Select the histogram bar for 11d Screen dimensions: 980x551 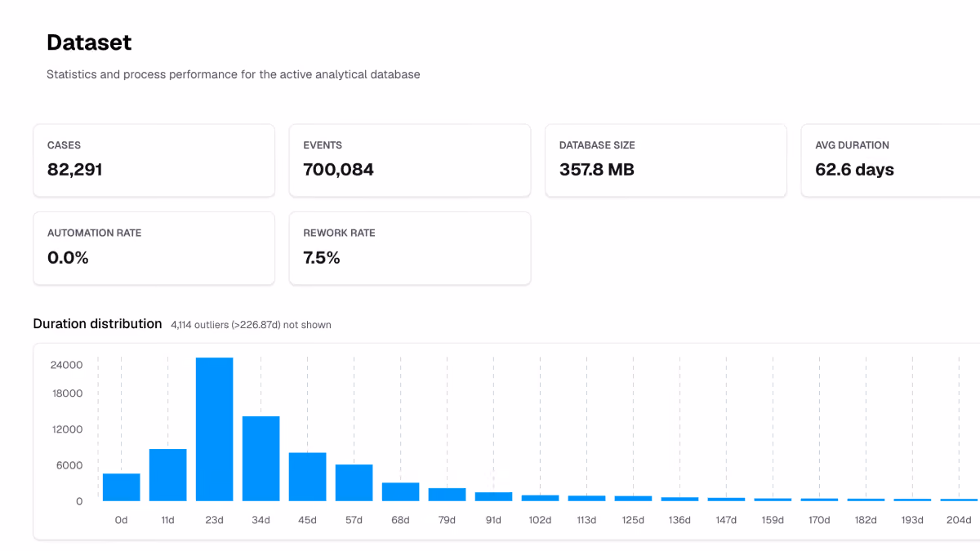tap(168, 475)
